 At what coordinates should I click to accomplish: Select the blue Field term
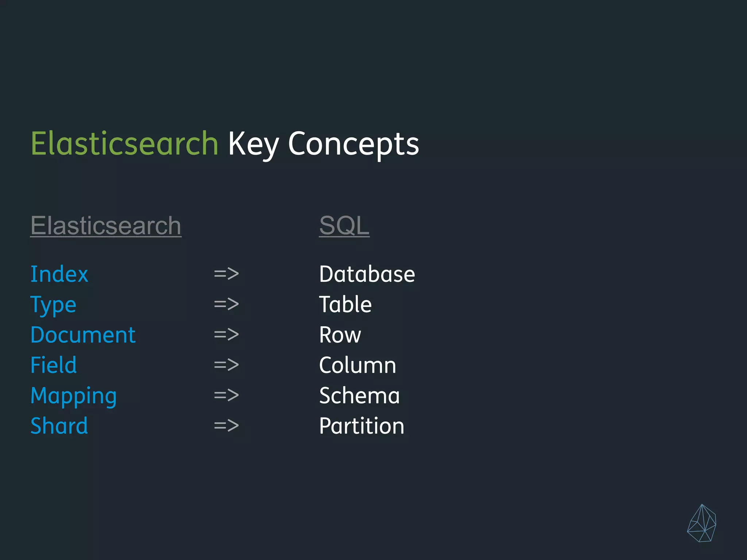(x=54, y=365)
